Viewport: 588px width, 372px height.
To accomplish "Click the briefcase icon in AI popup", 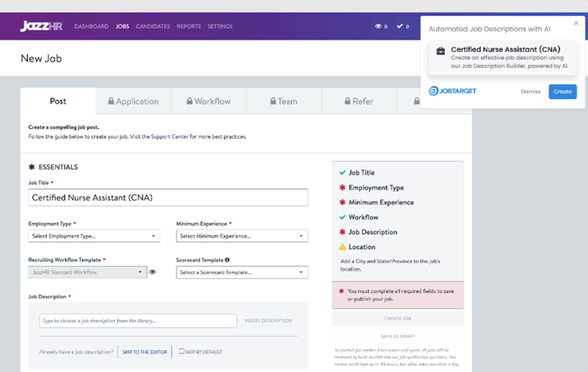I will tap(441, 52).
